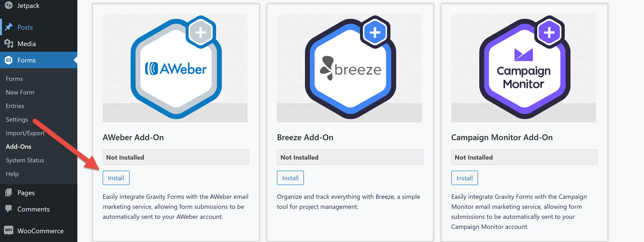
Task: Click the Pages icon in sidebar
Action: tap(9, 193)
